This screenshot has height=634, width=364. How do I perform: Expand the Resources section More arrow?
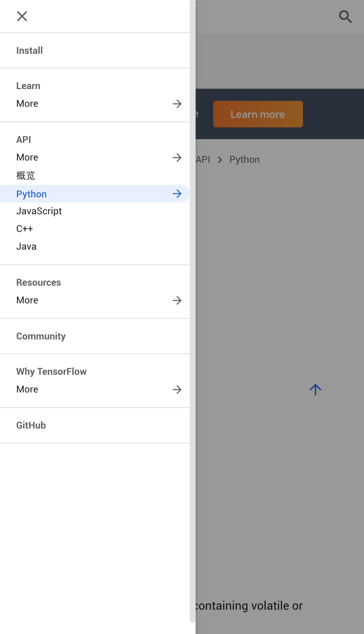pyautogui.click(x=177, y=300)
